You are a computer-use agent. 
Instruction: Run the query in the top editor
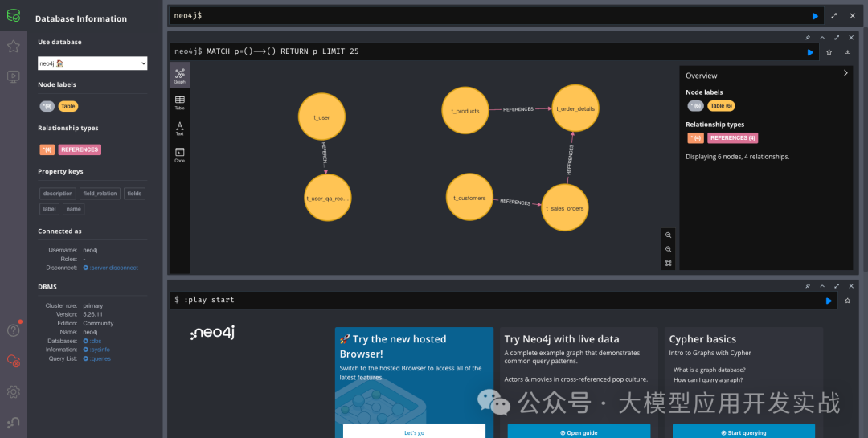pyautogui.click(x=815, y=16)
